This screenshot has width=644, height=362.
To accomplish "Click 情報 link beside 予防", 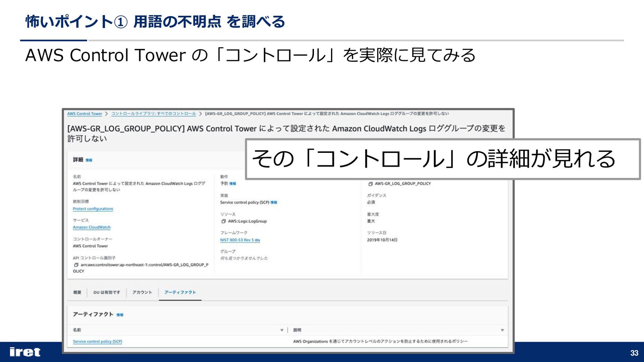I will (233, 184).
